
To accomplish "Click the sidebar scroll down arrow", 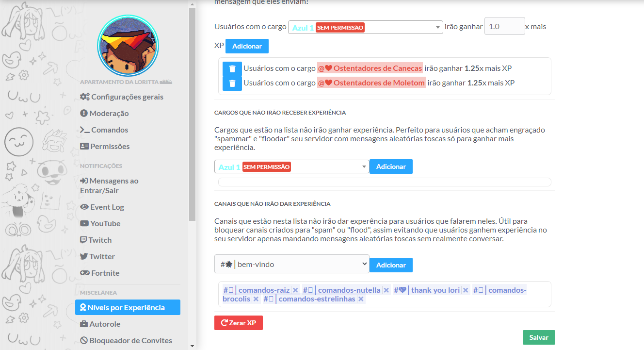I will click(193, 346).
